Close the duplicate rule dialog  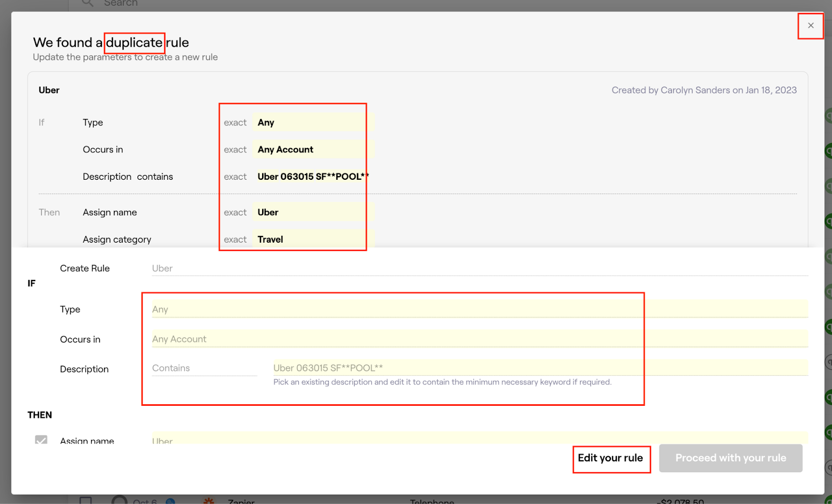(x=811, y=25)
